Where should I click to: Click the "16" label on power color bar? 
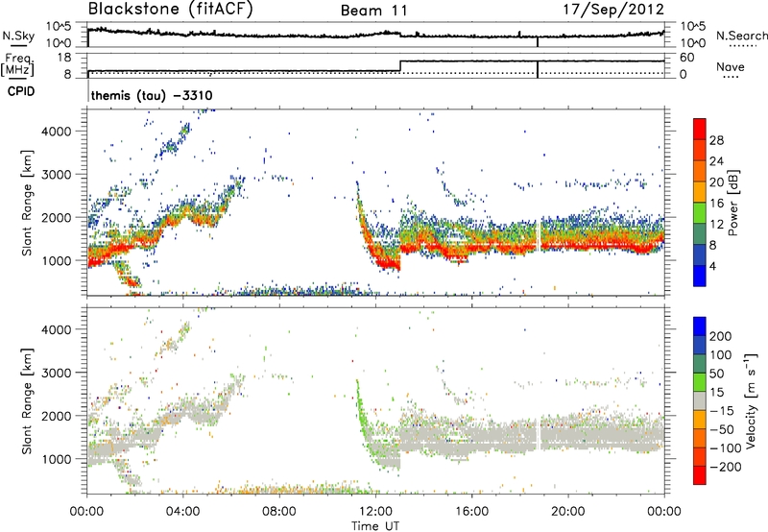pos(716,204)
